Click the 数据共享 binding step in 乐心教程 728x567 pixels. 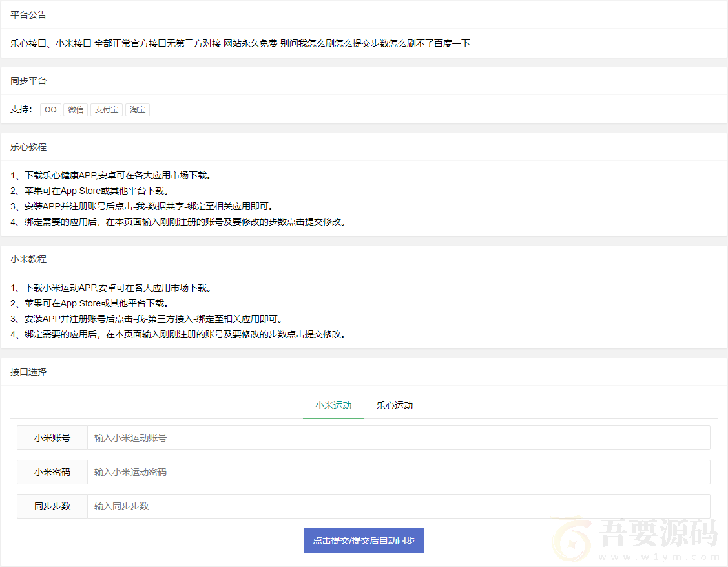(143, 206)
